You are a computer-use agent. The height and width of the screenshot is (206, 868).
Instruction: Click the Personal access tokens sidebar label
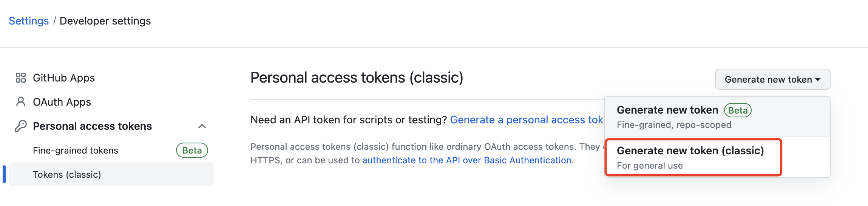point(92,126)
